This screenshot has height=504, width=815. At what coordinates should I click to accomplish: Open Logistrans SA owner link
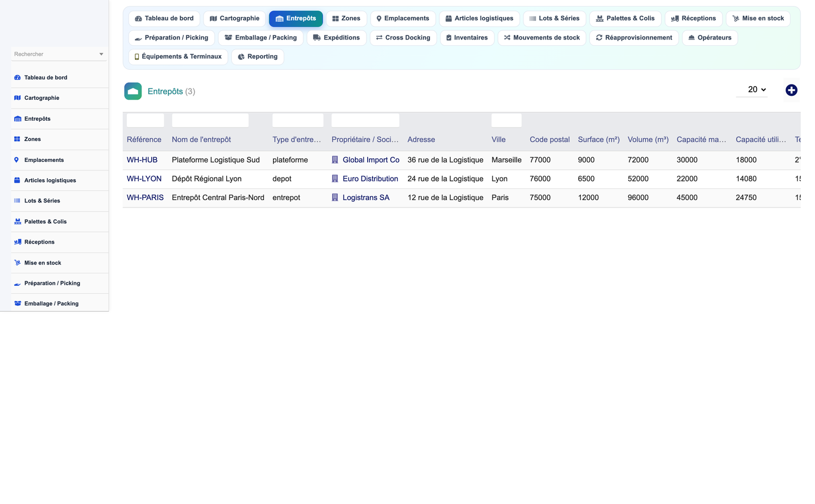pyautogui.click(x=366, y=198)
